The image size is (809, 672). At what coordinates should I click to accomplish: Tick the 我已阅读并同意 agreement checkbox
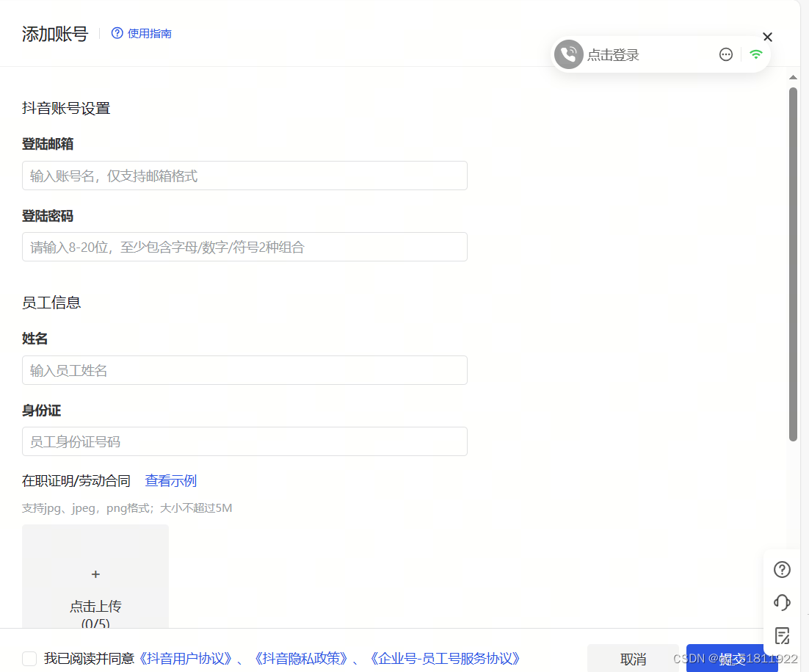point(29,659)
